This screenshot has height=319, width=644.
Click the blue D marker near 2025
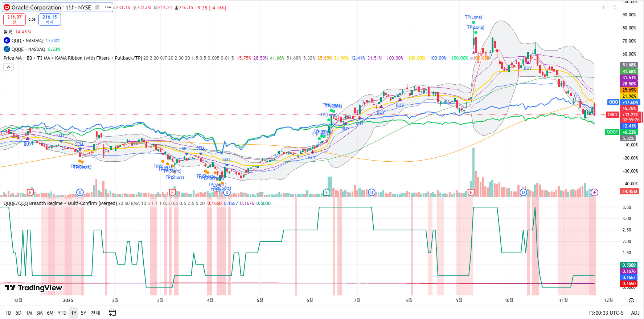click(x=80, y=193)
